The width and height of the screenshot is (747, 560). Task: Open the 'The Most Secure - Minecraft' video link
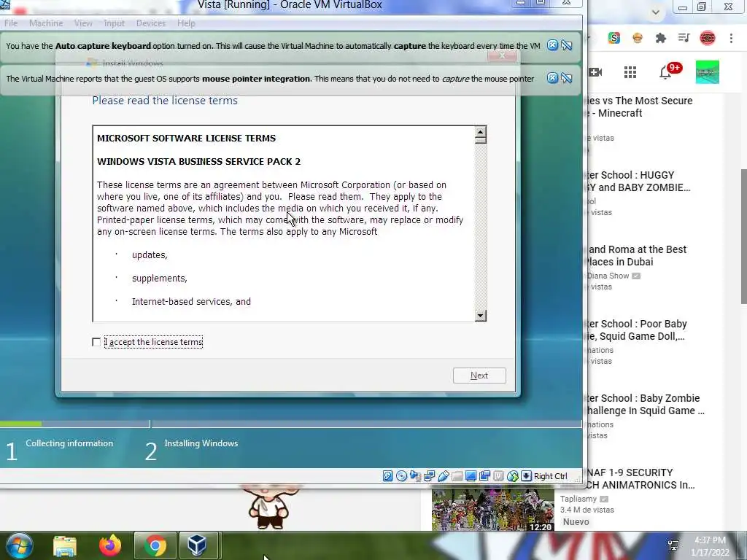639,106
